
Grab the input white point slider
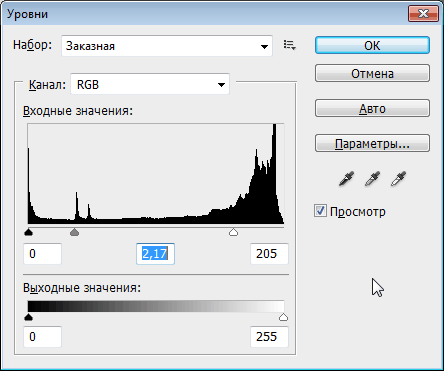(233, 232)
